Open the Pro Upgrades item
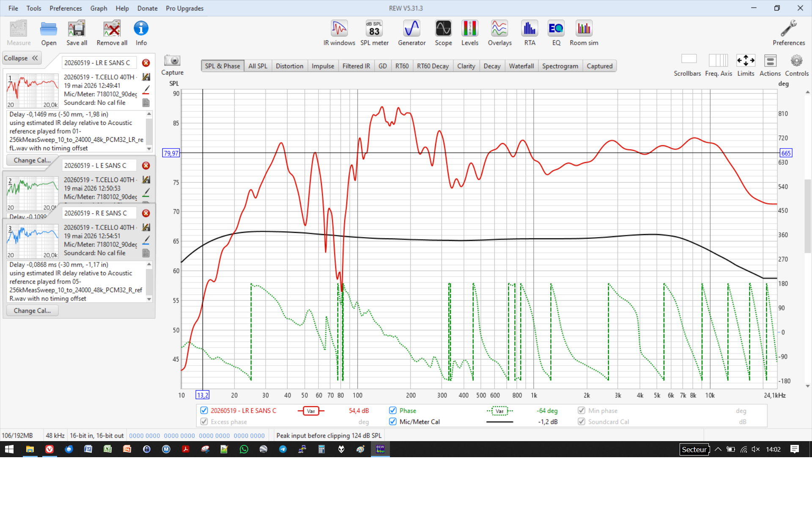 tap(184, 8)
